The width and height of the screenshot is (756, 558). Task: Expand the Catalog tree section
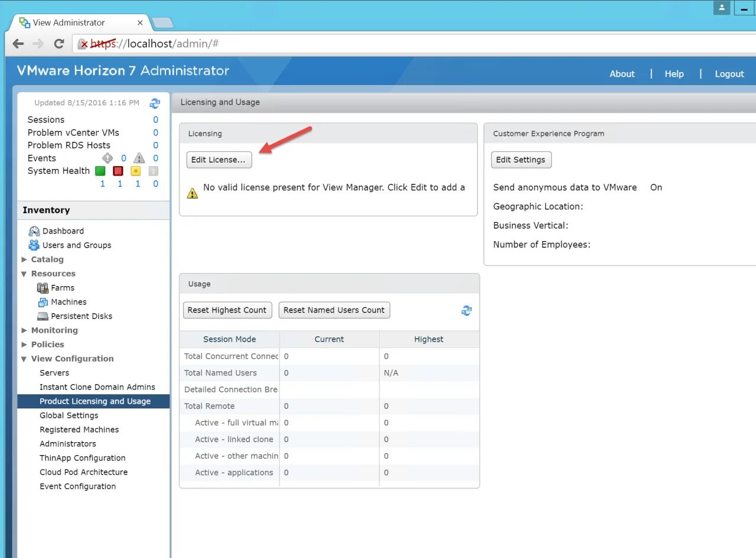click(24, 259)
